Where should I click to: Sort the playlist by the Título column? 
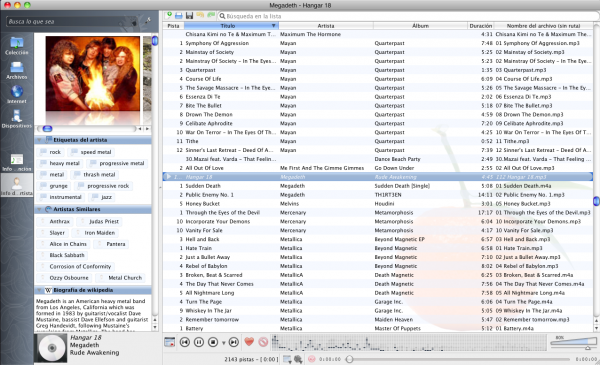point(231,26)
